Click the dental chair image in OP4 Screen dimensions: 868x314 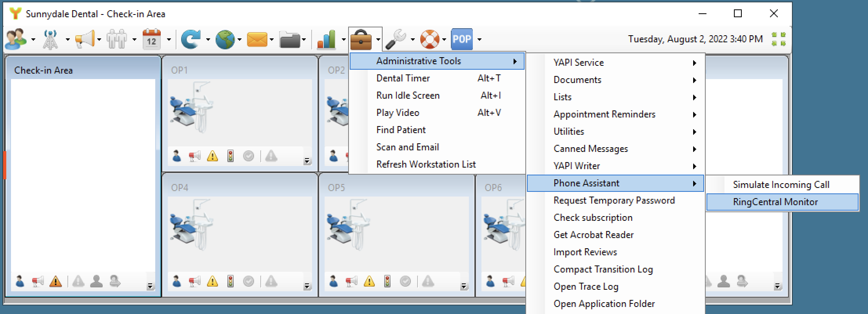coord(191,224)
